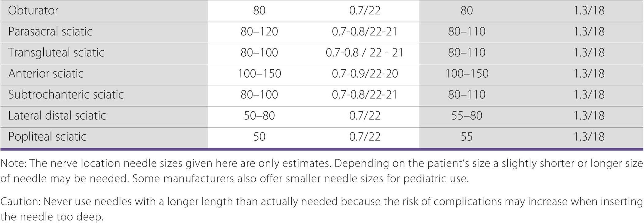This screenshot has height=223, width=644.
Task: Click the Popliteal sciatic row label
Action: 47,137
